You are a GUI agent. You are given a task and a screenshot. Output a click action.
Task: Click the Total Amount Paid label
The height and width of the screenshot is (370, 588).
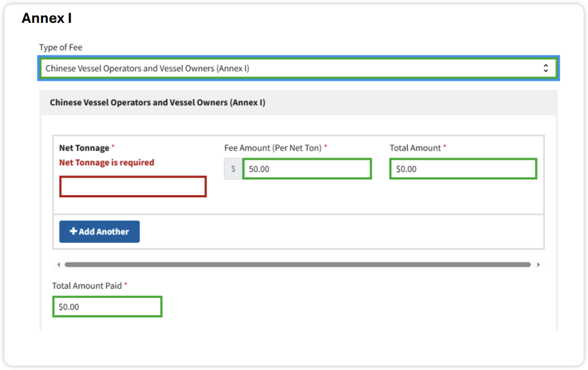pyautogui.click(x=87, y=286)
